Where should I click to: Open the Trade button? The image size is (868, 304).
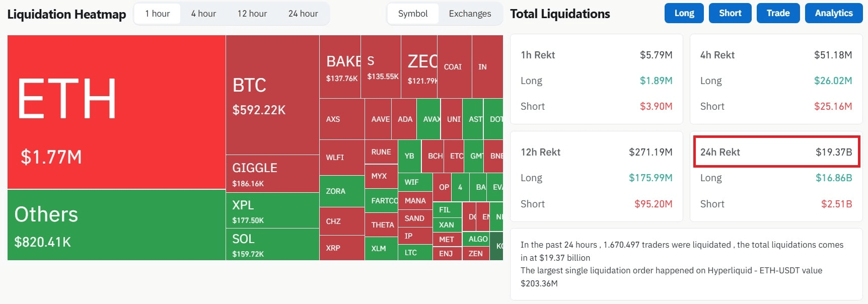pos(778,13)
